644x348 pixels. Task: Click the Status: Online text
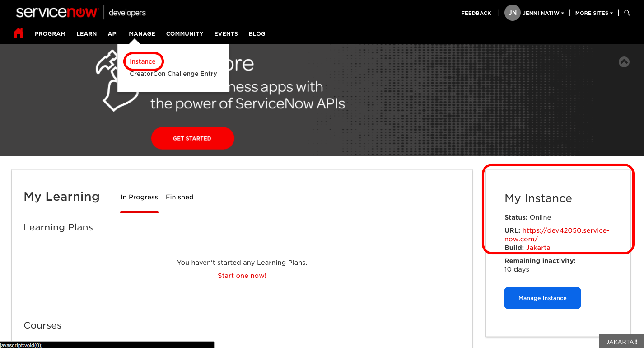(x=528, y=217)
